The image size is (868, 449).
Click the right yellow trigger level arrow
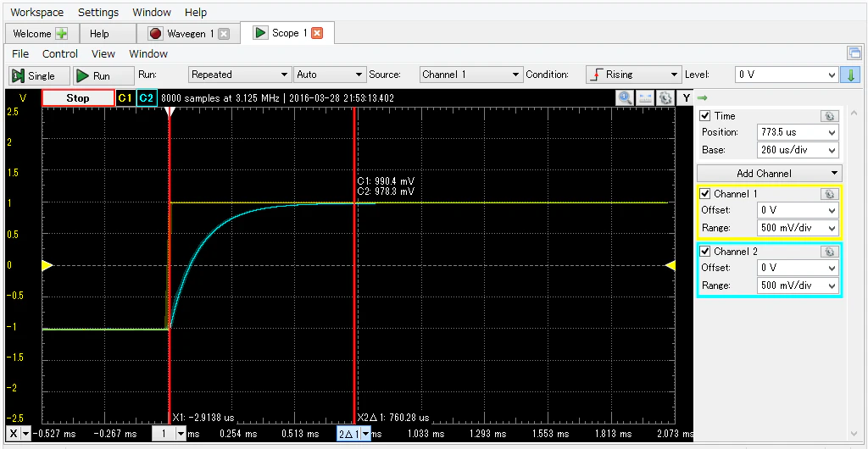coord(670,266)
